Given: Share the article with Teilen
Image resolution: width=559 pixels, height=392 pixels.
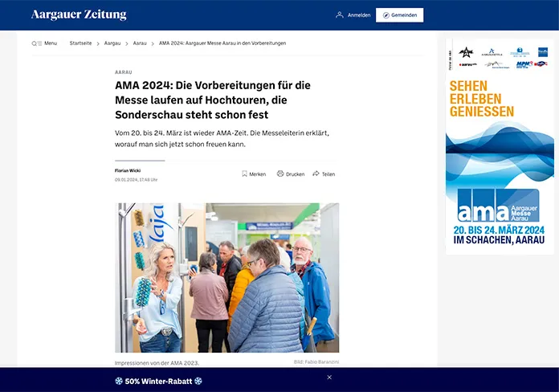Looking at the screenshot, I should click(328, 174).
